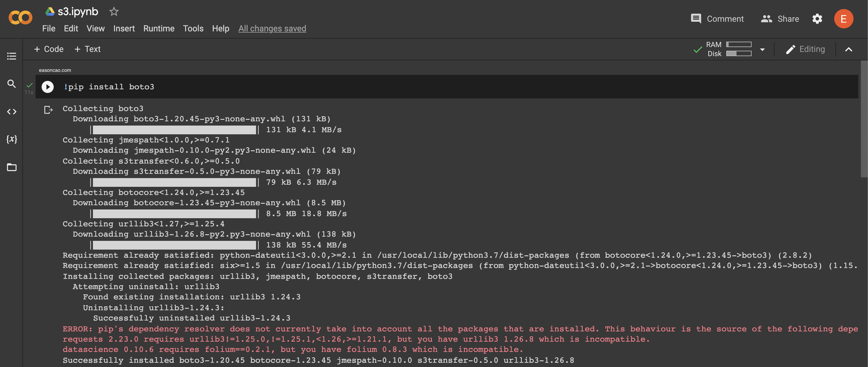Click the All changes saved link

point(272,28)
